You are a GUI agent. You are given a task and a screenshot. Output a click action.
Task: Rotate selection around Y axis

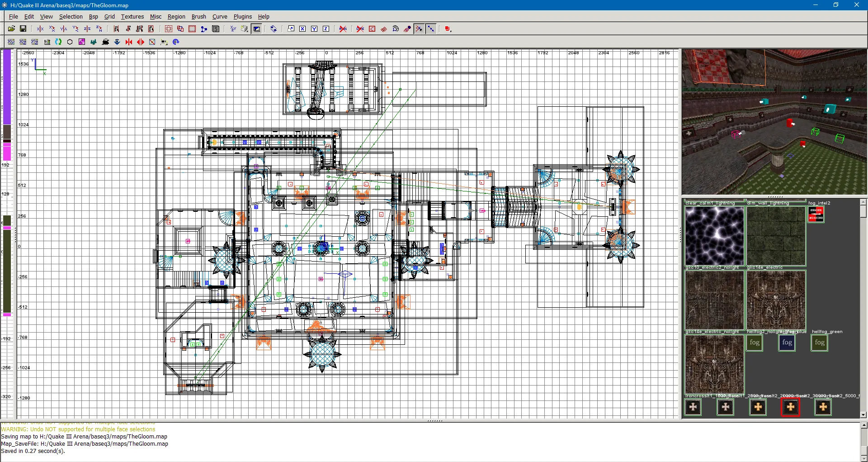click(75, 29)
